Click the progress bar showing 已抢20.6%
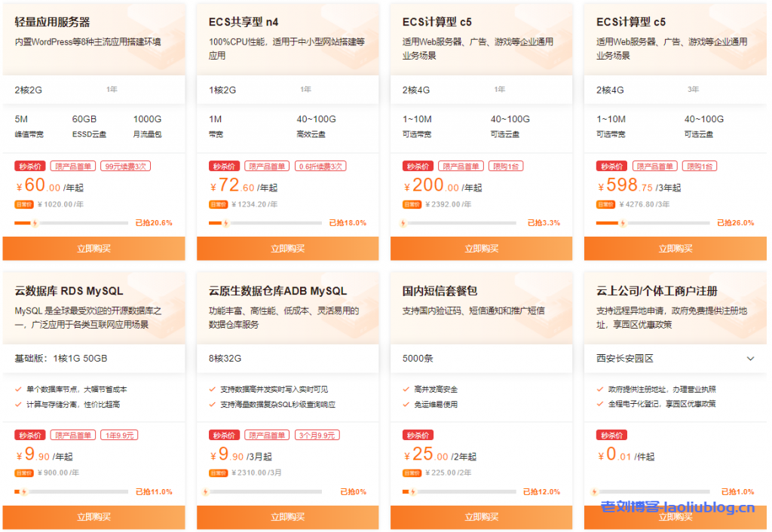The height and width of the screenshot is (532, 772). tap(72, 223)
